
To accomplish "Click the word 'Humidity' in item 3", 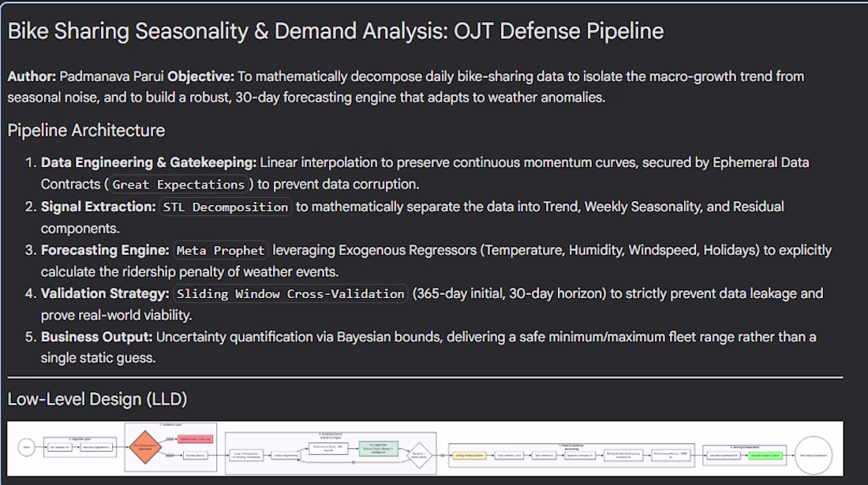I will click(x=596, y=250).
